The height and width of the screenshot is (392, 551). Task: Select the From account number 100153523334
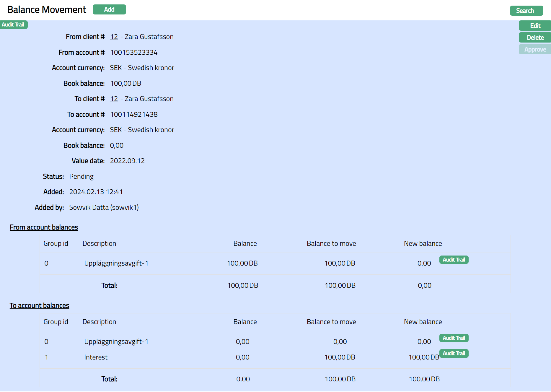134,53
